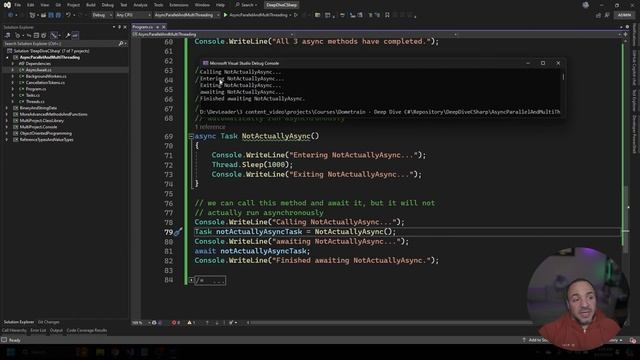Click the Visual Studio logo icon

click(x=7, y=5)
